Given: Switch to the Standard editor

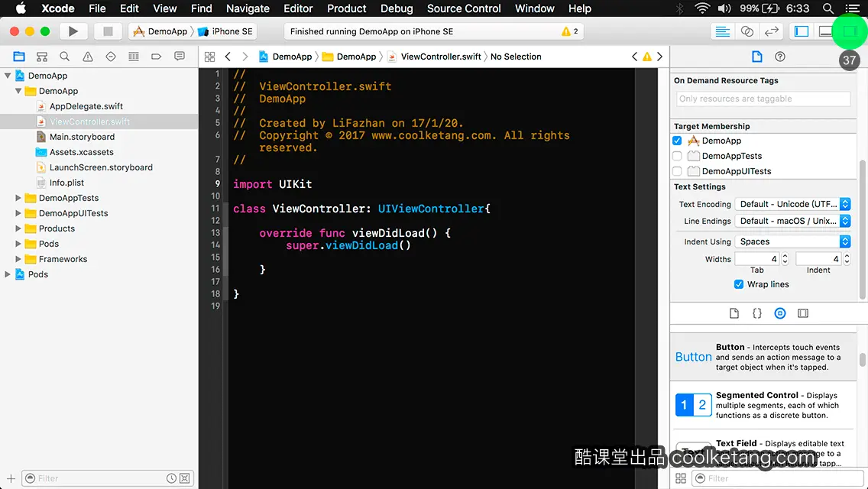Looking at the screenshot, I should tap(722, 31).
